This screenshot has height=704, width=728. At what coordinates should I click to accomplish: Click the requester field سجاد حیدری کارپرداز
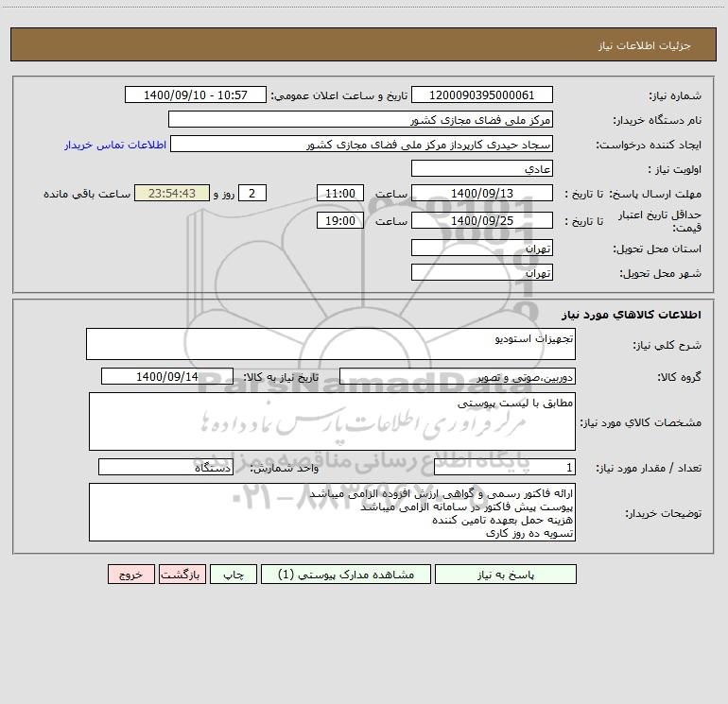[361, 144]
